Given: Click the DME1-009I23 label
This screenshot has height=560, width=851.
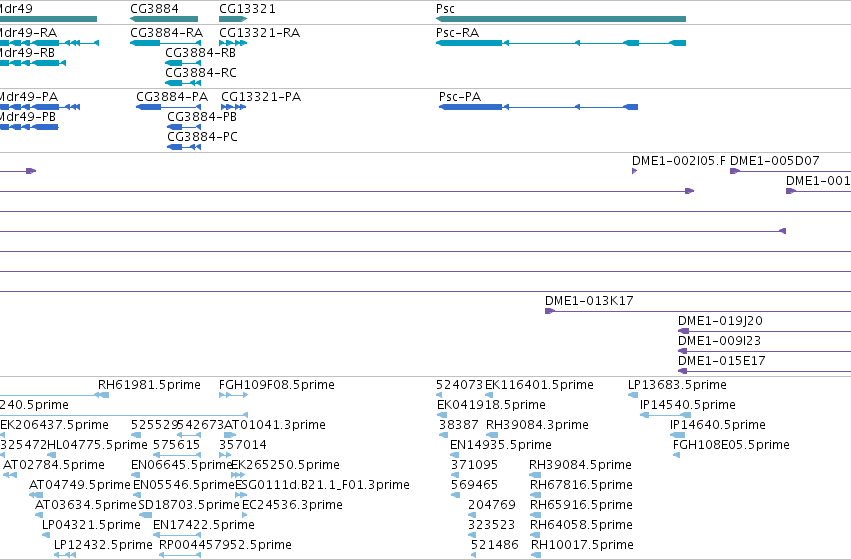Looking at the screenshot, I should click(x=720, y=341).
